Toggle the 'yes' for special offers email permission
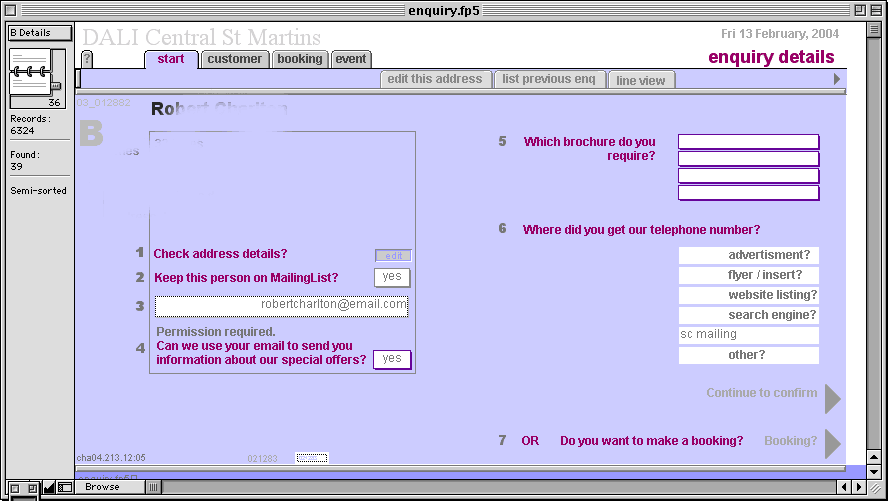 (x=391, y=359)
